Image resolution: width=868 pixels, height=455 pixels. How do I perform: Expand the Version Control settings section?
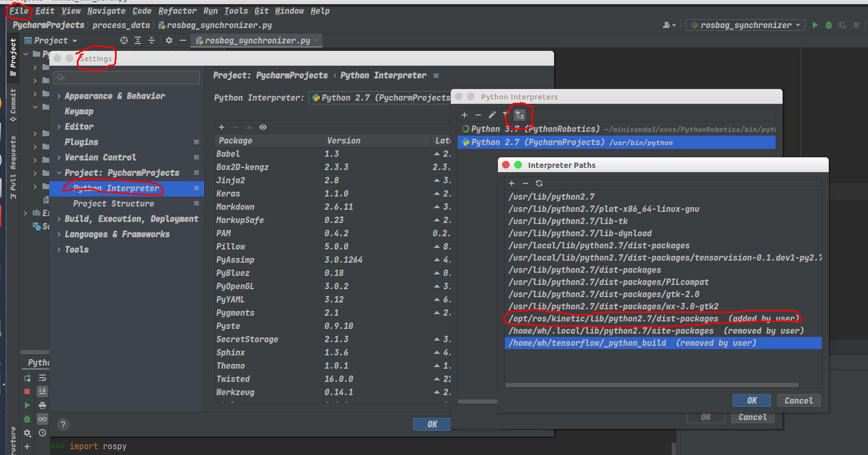click(x=59, y=157)
